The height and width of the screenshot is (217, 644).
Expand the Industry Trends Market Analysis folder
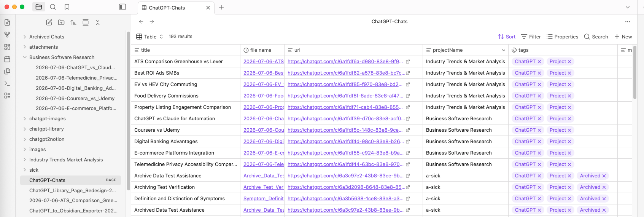tap(25, 160)
